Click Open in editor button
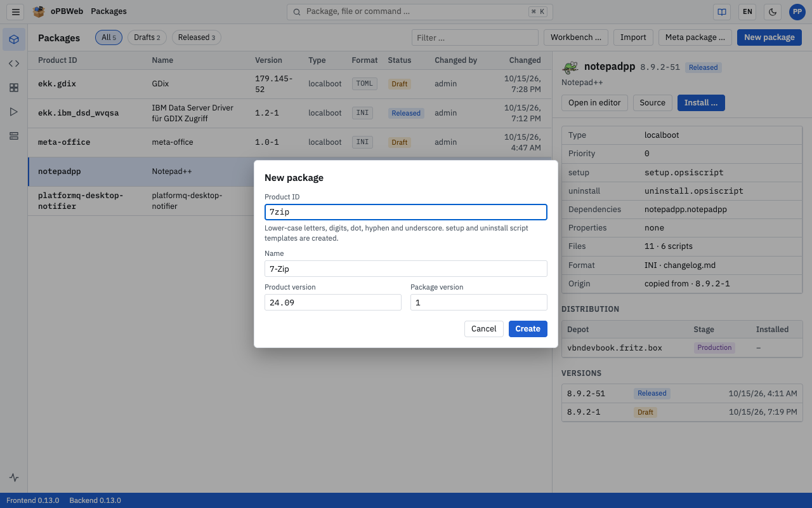 tap(594, 103)
